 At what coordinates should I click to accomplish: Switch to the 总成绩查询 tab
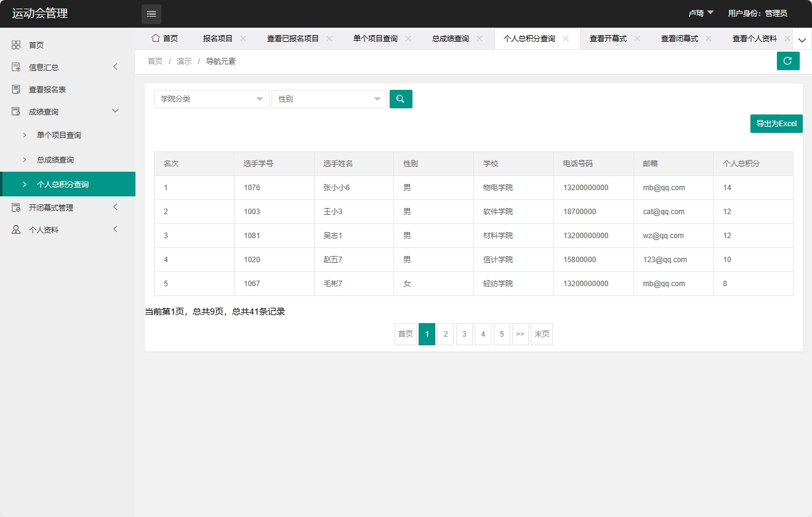coord(451,38)
